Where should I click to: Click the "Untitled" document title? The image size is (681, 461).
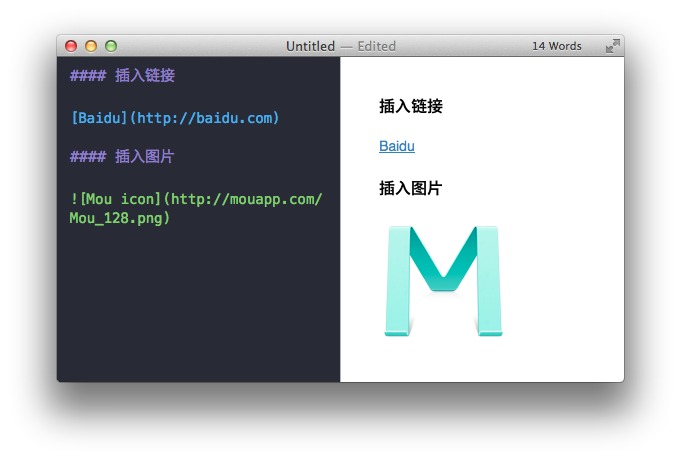click(310, 46)
